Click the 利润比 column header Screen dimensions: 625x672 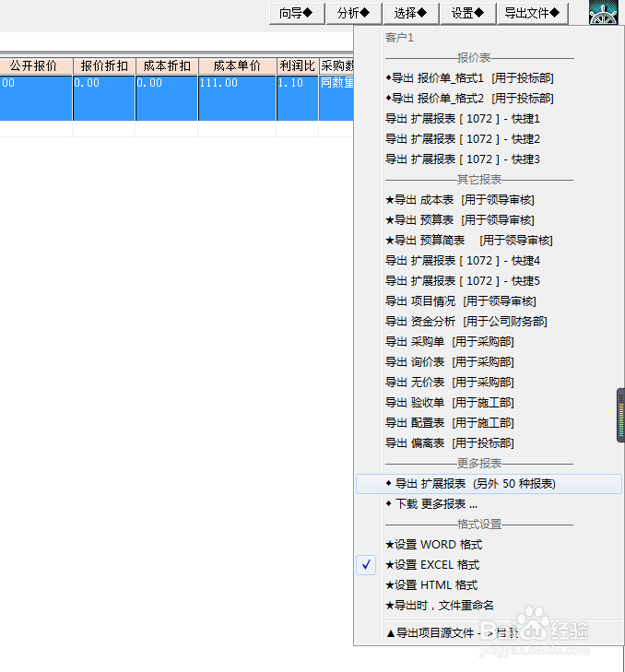pos(298,66)
